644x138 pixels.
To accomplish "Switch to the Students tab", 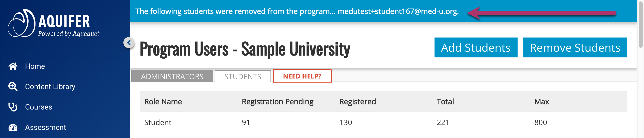I will point(242,76).
